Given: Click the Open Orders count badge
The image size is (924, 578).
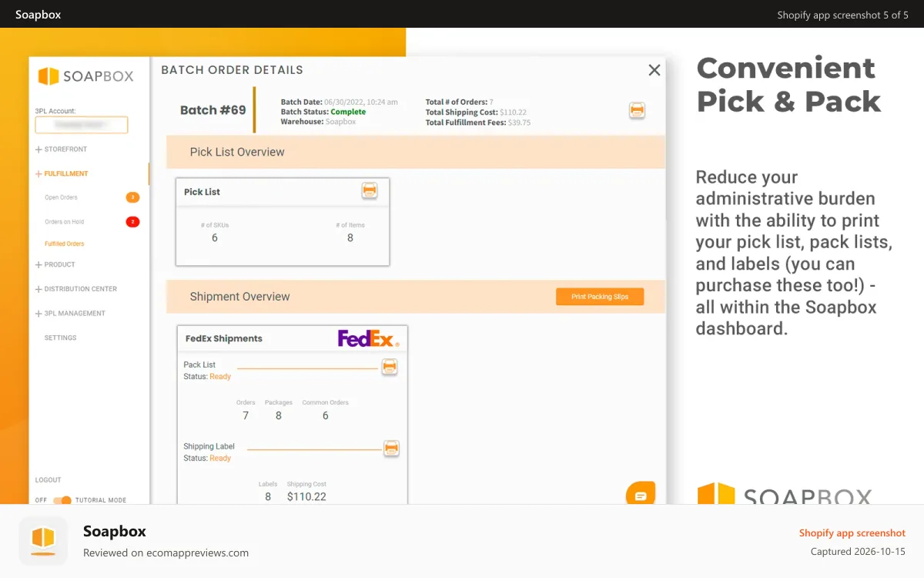Looking at the screenshot, I should 132,197.
